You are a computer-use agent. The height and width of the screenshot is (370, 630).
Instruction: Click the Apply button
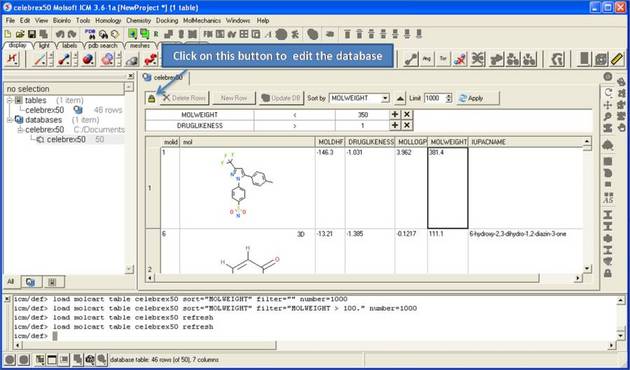click(x=478, y=98)
